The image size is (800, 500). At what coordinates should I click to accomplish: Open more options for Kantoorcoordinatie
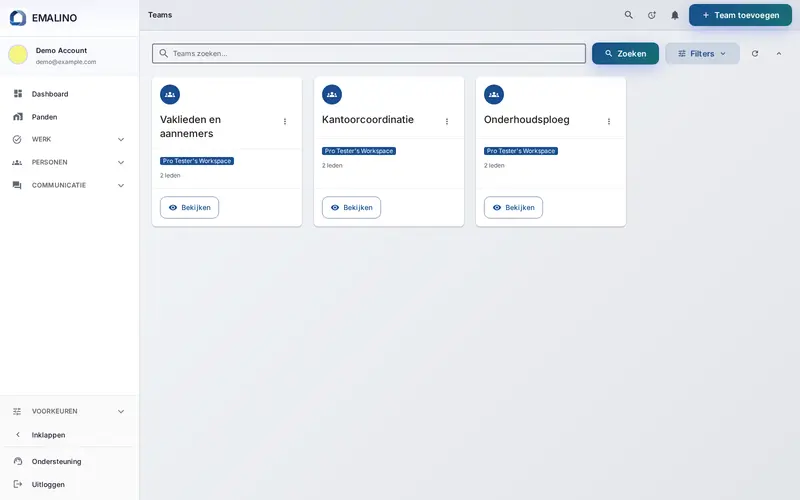click(x=447, y=121)
